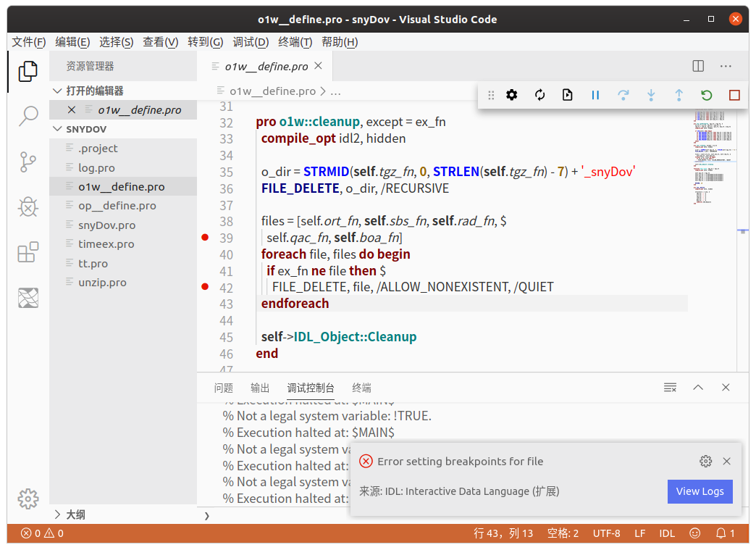756x550 pixels.
Task: Collapse the open editors section
Action: pos(57,91)
